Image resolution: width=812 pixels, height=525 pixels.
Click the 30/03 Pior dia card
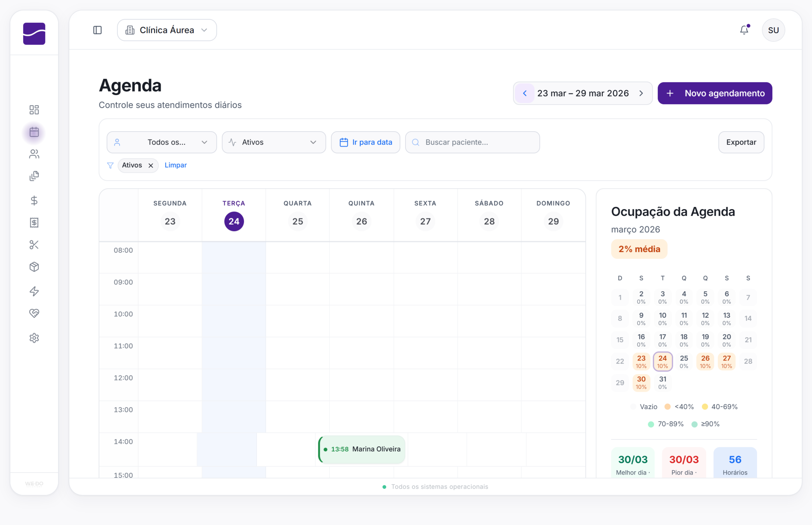click(x=684, y=463)
